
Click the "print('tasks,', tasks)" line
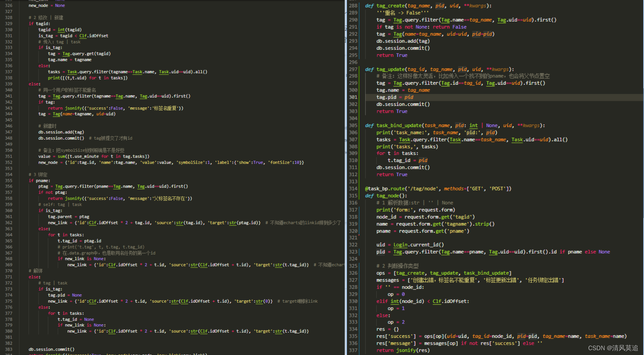[x=407, y=147]
